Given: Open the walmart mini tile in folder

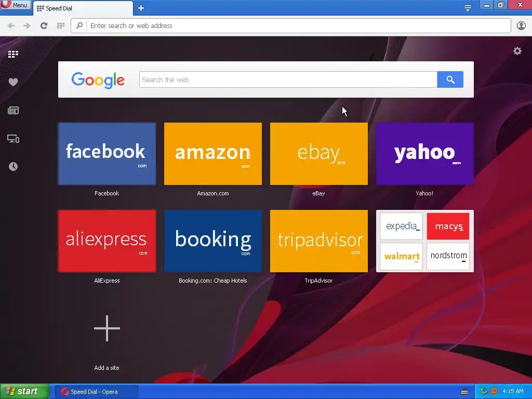Looking at the screenshot, I should pyautogui.click(x=402, y=256).
